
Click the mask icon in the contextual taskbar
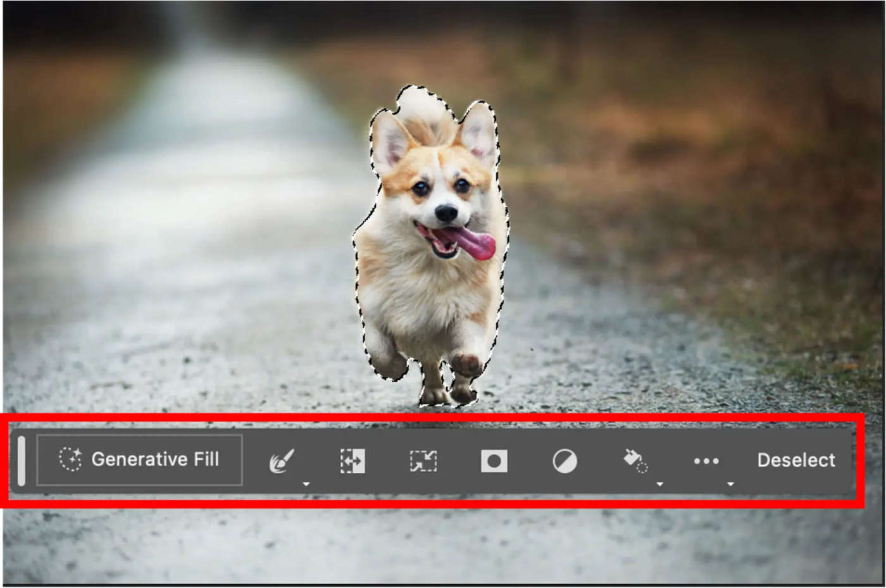(x=494, y=461)
